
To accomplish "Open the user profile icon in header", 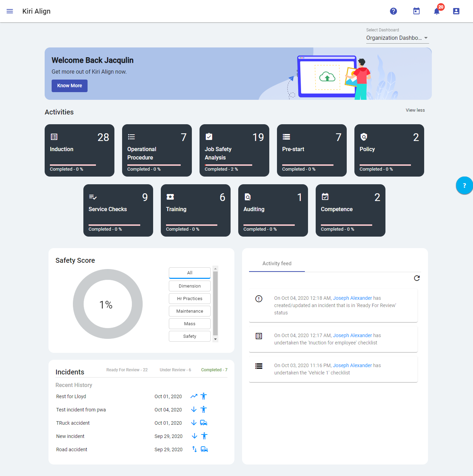I will click(456, 11).
